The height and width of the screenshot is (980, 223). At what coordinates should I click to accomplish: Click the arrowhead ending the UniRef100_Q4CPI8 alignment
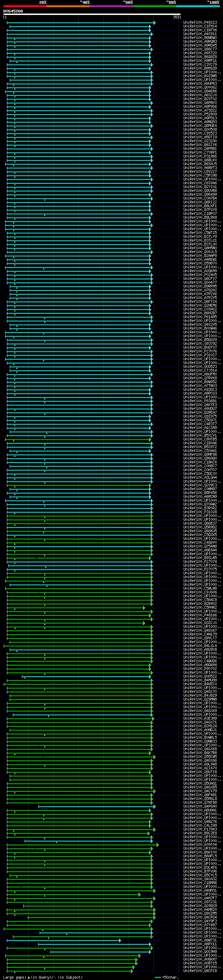pyautogui.click(x=132, y=971)
